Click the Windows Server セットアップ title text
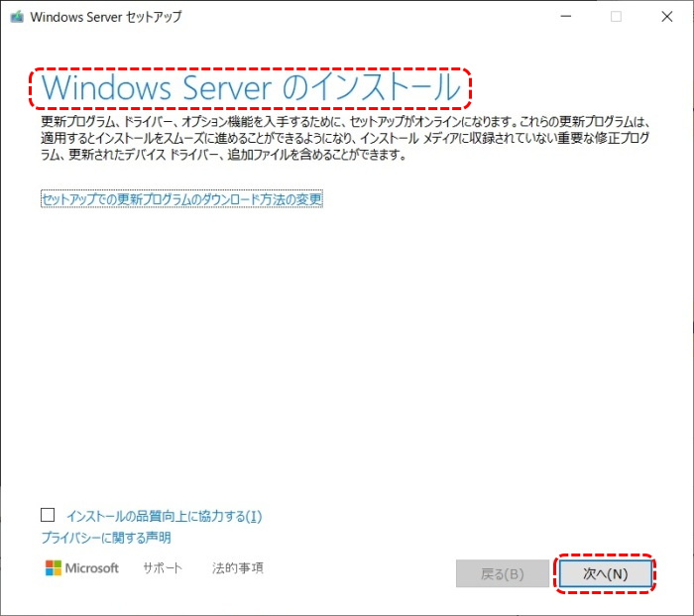694x616 pixels. [106, 17]
